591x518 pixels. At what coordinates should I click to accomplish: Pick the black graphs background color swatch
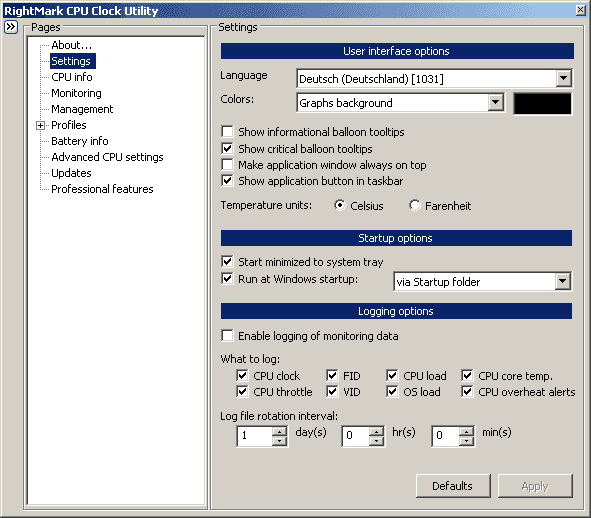coord(542,104)
